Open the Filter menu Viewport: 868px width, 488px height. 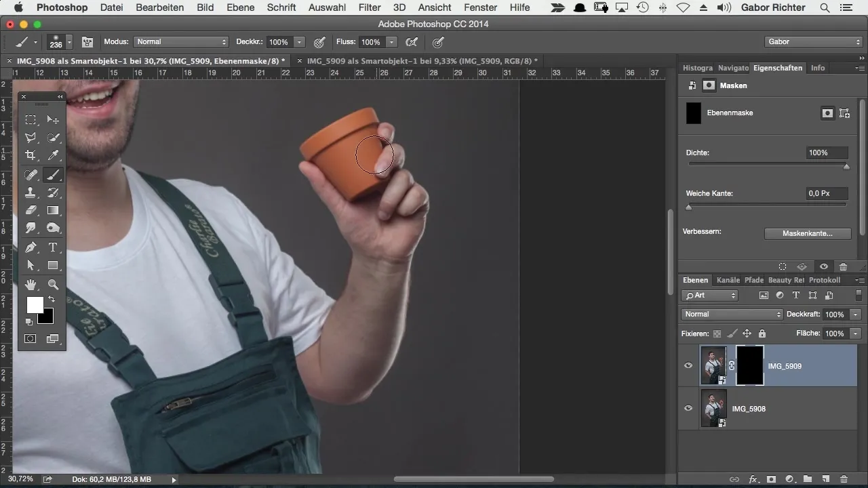370,7
